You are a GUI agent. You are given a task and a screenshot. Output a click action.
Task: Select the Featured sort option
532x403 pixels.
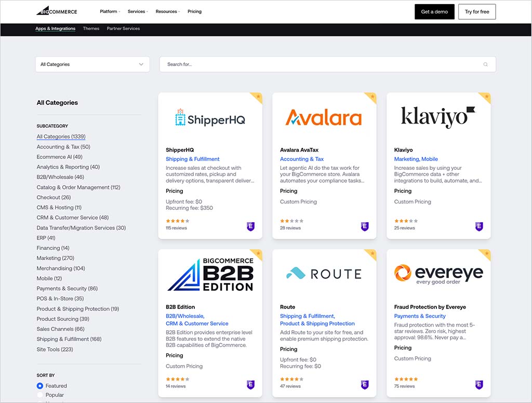(40, 386)
